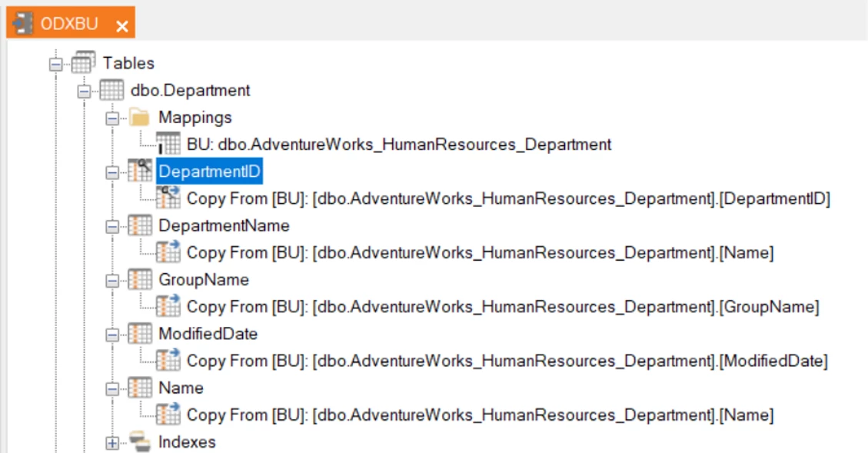The width and height of the screenshot is (868, 453).
Task: Close the ODXBU tab
Action: pos(121,25)
